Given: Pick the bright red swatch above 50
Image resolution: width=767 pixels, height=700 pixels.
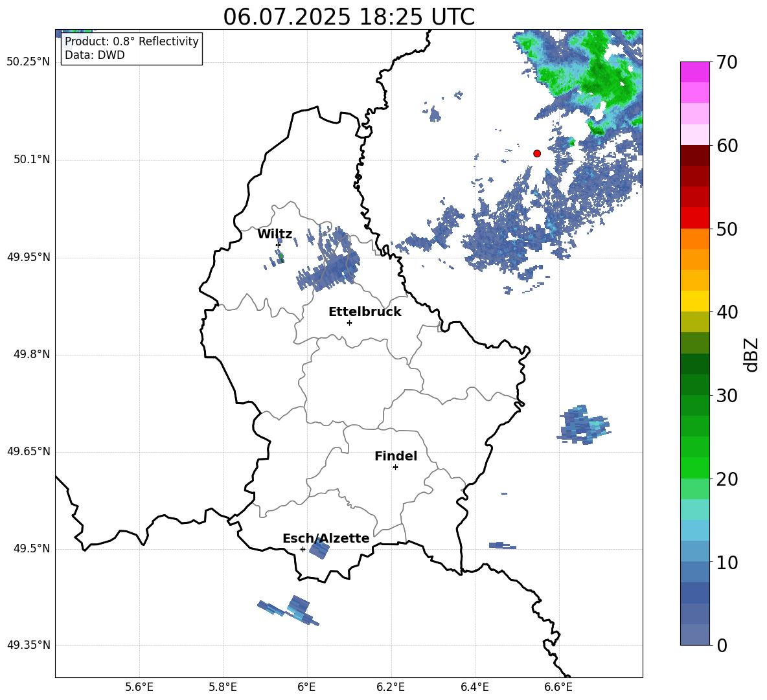Looking at the screenshot, I should 694,218.
